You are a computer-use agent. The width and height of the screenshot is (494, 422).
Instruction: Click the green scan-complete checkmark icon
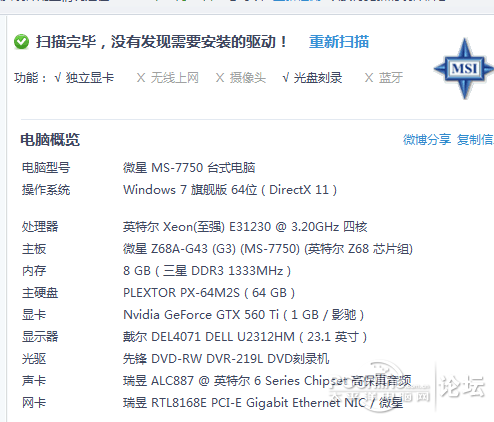point(22,42)
